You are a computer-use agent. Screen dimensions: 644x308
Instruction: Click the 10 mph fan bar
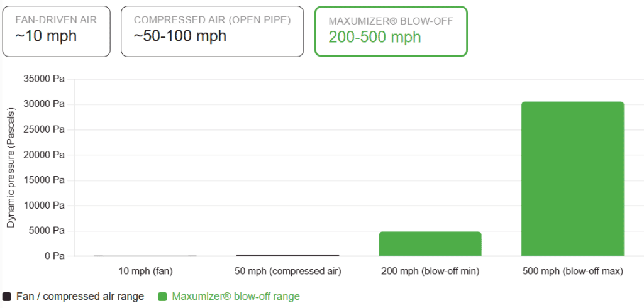(x=145, y=256)
